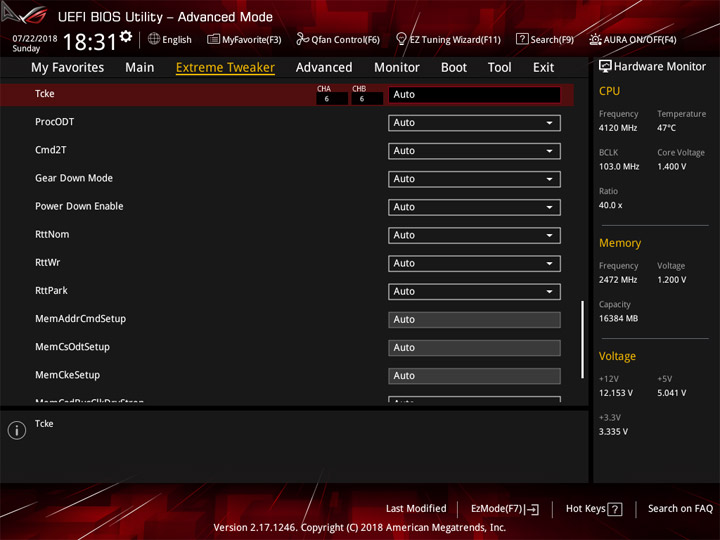Expand the Gear Down Mode dropdown

[474, 179]
